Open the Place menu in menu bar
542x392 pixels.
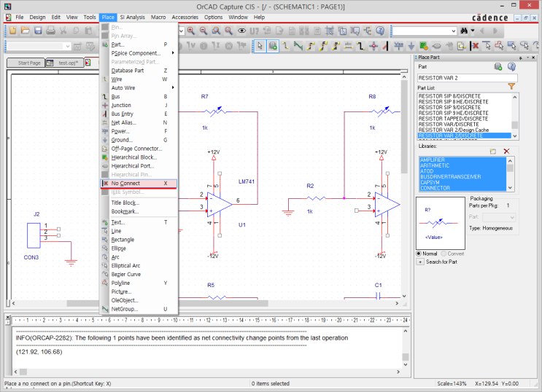tap(108, 17)
